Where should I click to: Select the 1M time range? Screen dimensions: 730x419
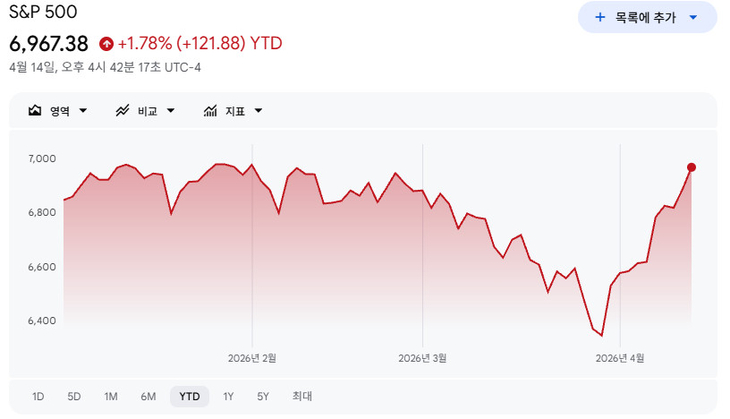click(111, 397)
